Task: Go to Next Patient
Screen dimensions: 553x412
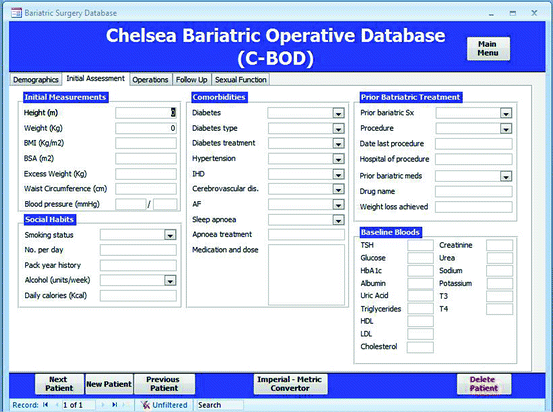Action: [59, 384]
